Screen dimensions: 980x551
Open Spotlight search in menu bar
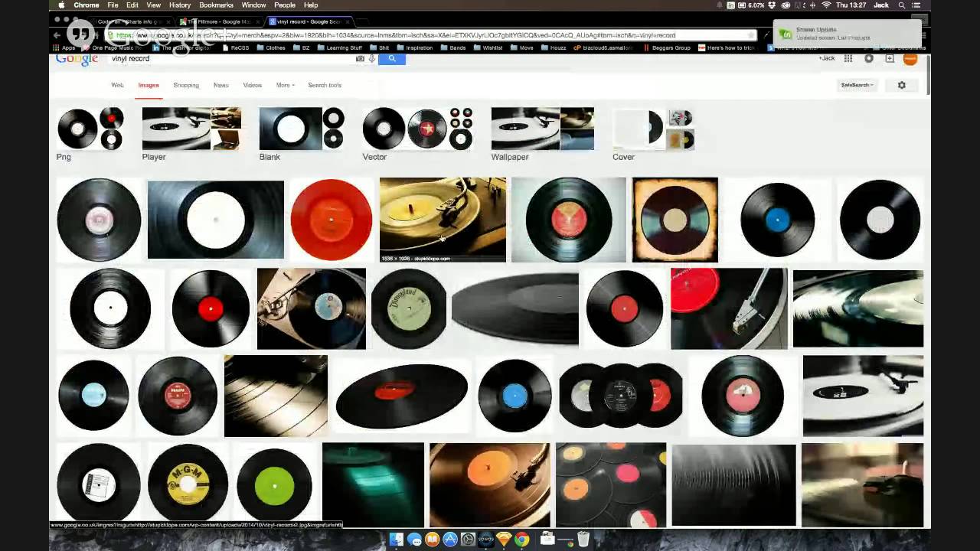tap(902, 5)
